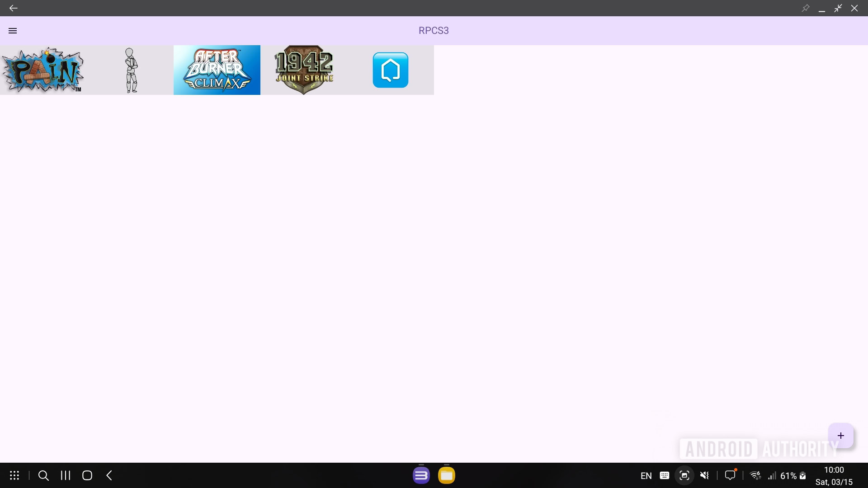Unmute sound via speaker icon
Image resolution: width=868 pixels, height=488 pixels.
pyautogui.click(x=704, y=475)
